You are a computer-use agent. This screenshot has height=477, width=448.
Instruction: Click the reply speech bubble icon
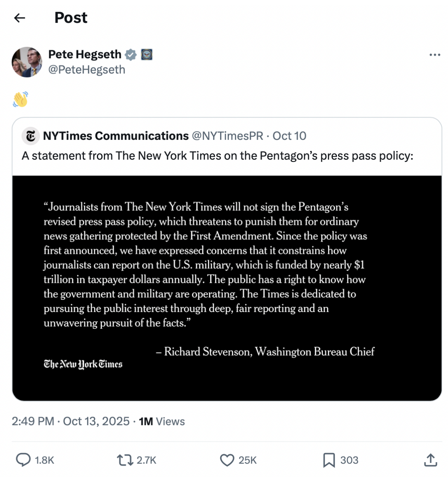23,460
